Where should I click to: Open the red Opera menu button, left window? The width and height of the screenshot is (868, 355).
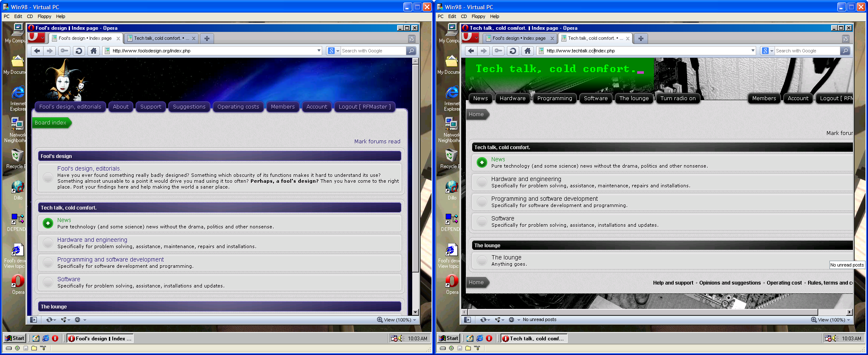coord(37,37)
